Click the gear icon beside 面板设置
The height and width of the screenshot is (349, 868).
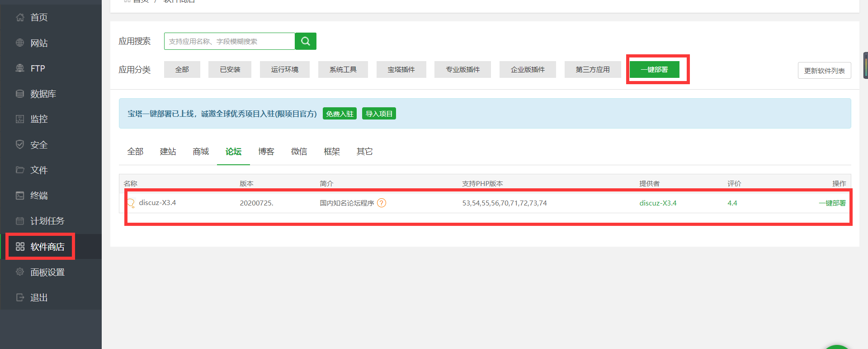click(x=20, y=272)
